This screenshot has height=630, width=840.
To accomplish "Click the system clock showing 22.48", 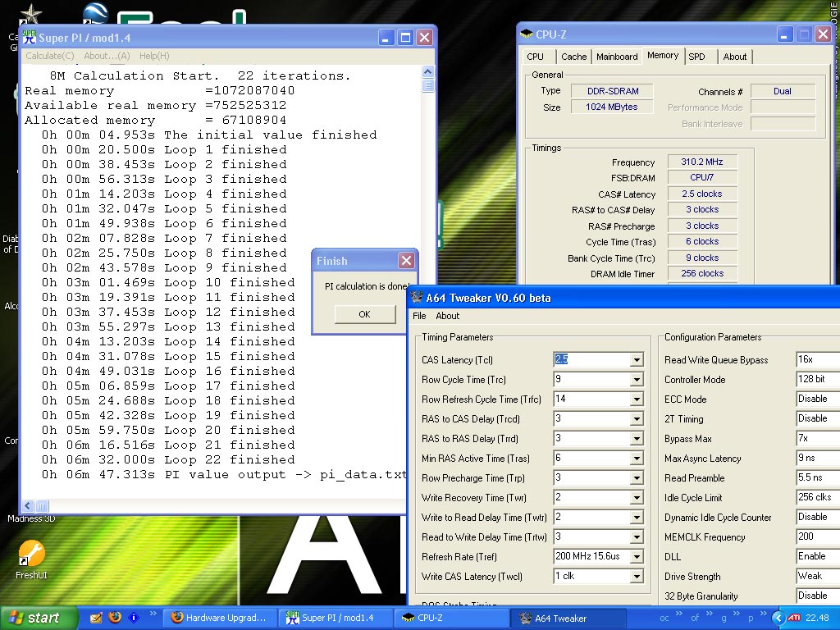I will 817,618.
